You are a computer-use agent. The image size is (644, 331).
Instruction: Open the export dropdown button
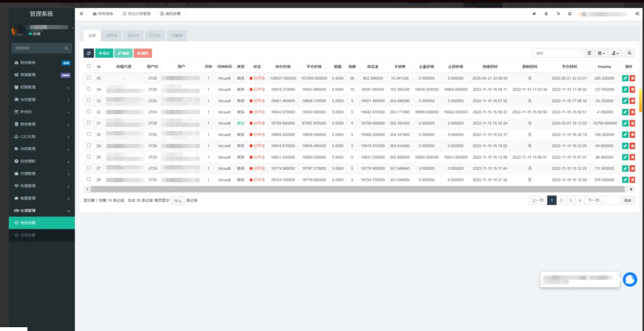point(615,53)
